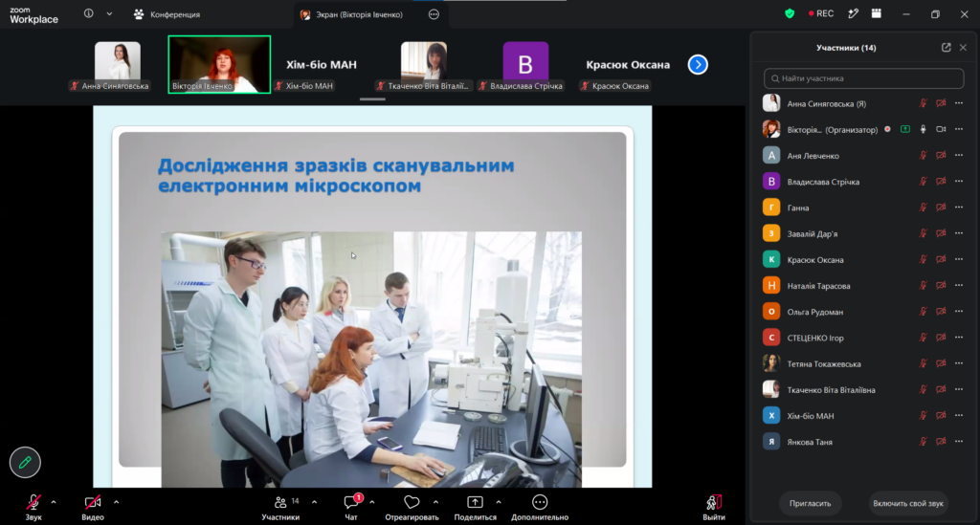
Task: Open more options for Вікторія organizer
Action: click(959, 129)
